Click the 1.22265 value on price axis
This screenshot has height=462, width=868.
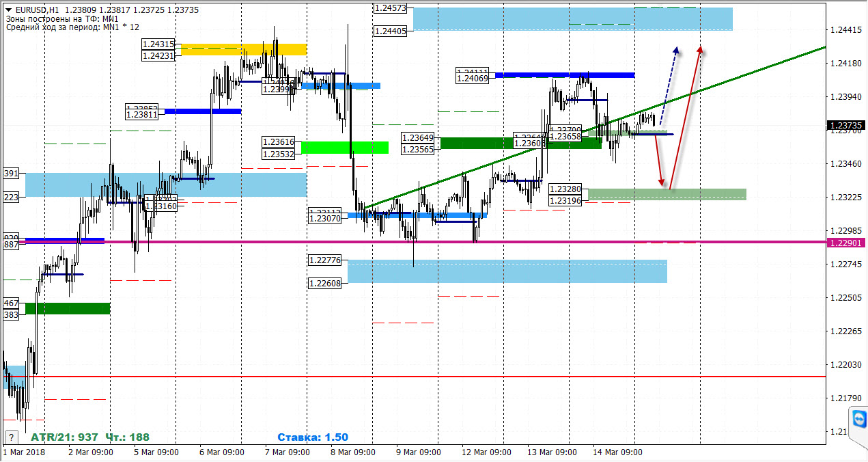(x=847, y=331)
